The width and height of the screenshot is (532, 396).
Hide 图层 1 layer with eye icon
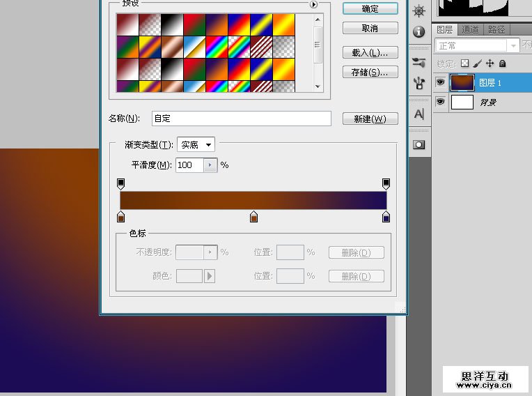(440, 82)
